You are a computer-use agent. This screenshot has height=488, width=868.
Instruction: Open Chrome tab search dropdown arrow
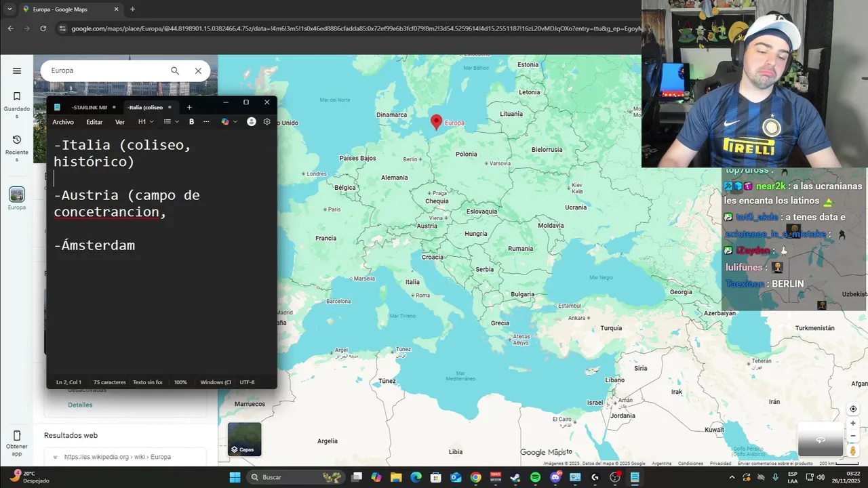9,9
